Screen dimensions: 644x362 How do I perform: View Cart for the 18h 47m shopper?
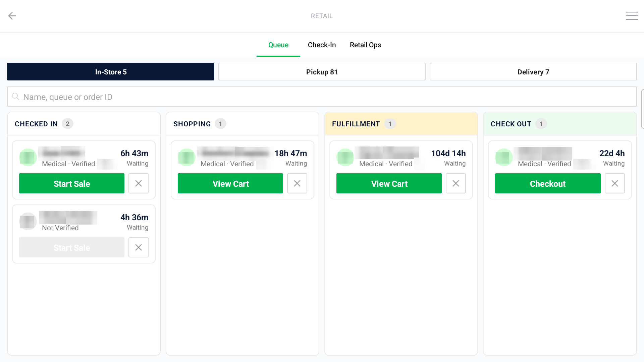[230, 183]
